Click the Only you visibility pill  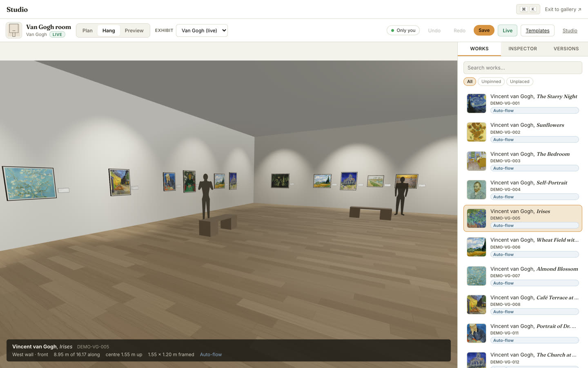403,30
